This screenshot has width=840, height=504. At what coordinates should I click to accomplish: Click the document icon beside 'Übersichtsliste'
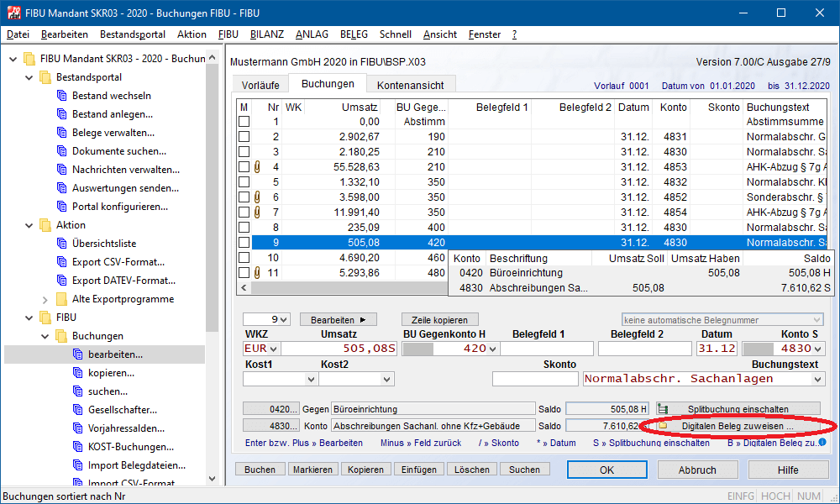tap(61, 244)
